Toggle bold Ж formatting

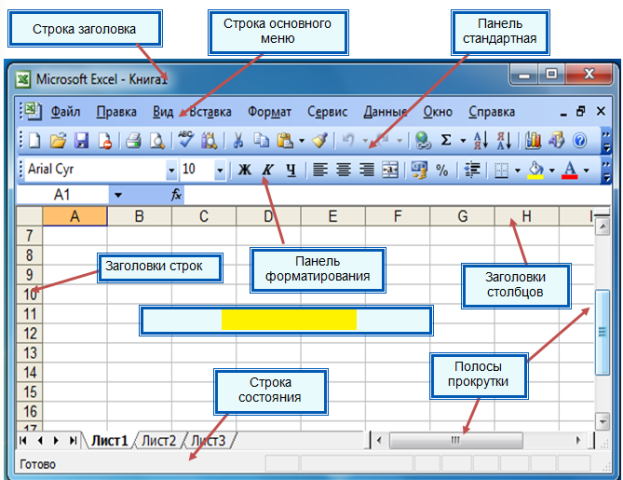tap(244, 170)
